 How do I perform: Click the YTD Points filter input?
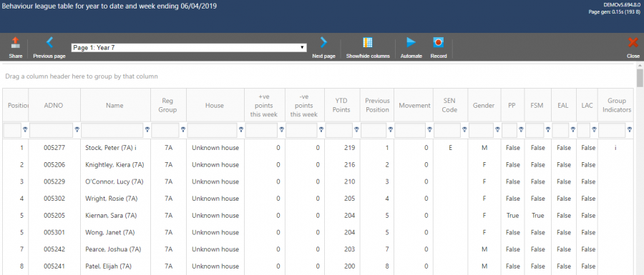click(x=339, y=130)
